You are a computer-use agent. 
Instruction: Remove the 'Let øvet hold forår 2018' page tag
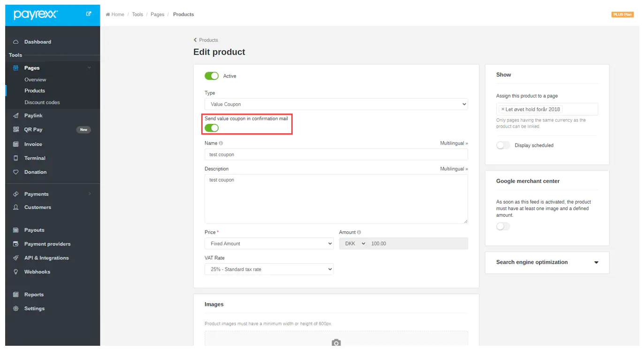pos(503,109)
